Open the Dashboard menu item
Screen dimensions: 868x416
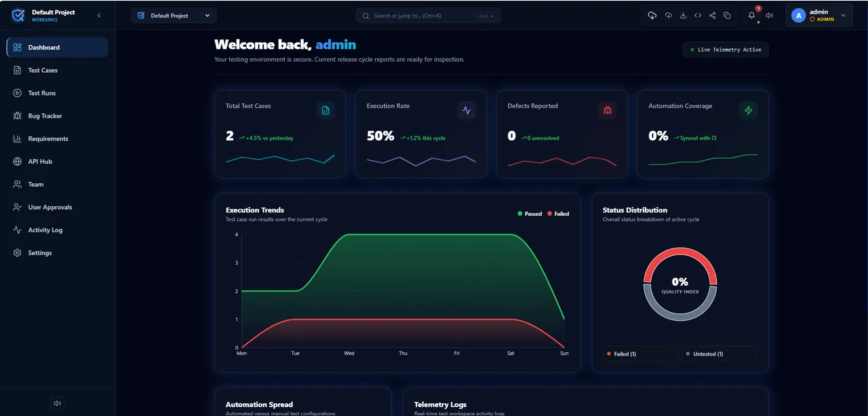[58, 48]
